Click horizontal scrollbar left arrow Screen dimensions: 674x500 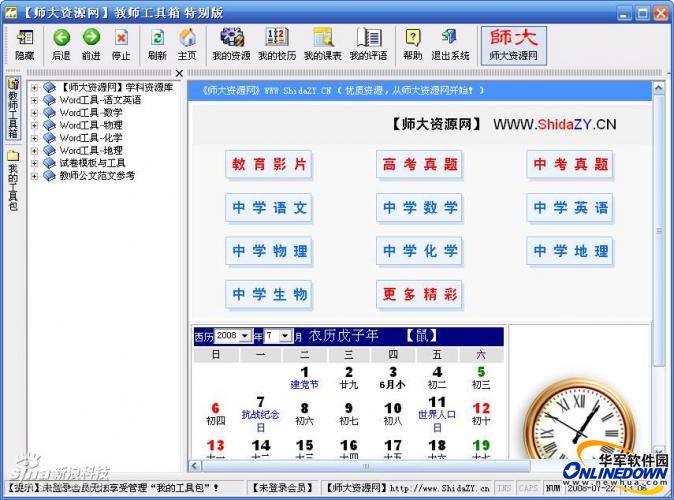point(195,466)
